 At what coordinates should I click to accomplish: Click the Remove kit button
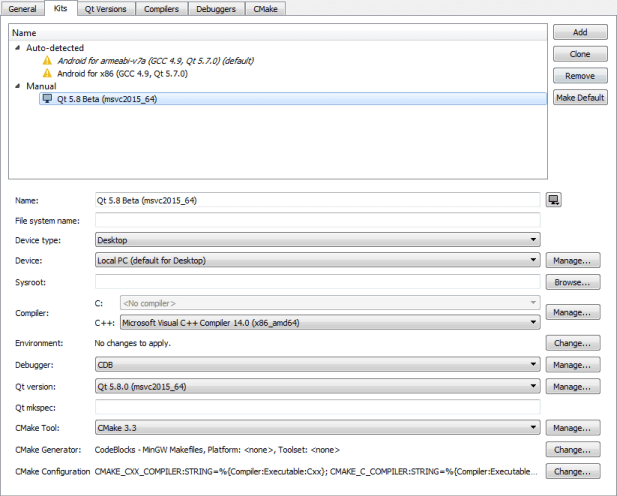coord(580,76)
